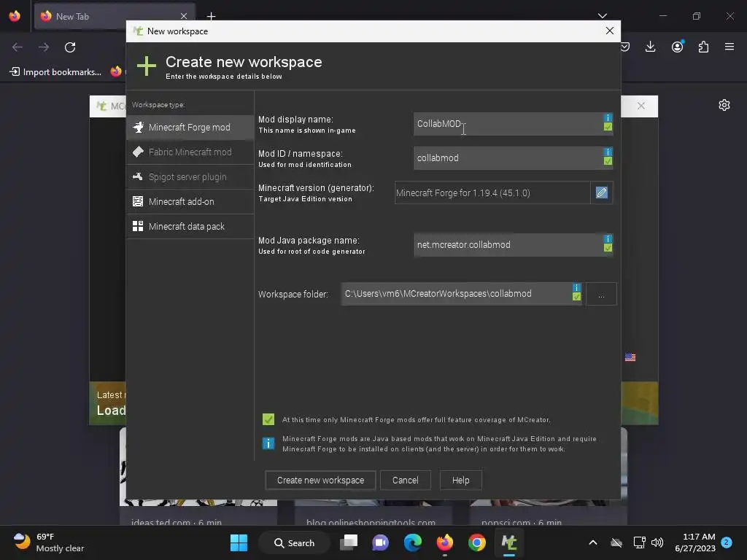Image resolution: width=747 pixels, height=560 pixels.
Task: Click the info icon beside Workspace folder
Action: tap(576, 287)
